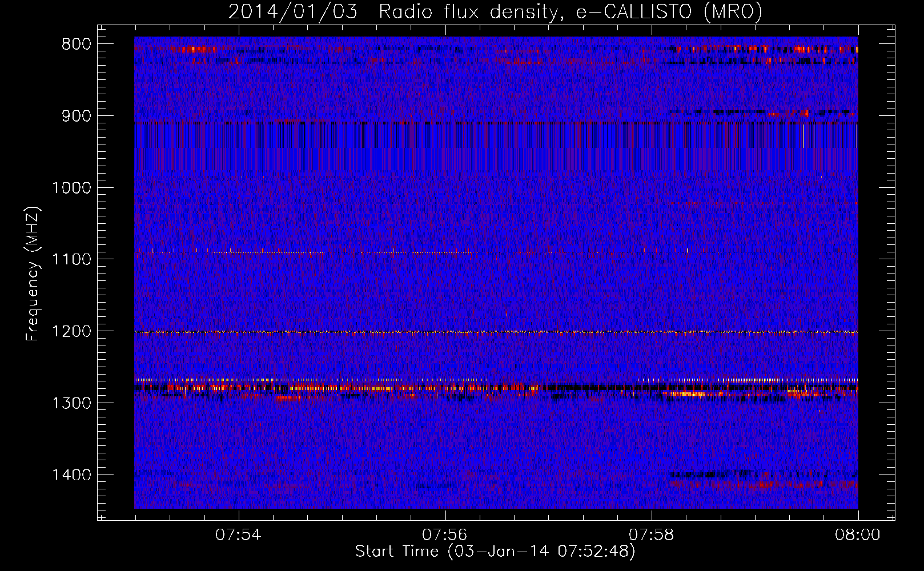This screenshot has height=571, width=924.
Task: Click the 1000 frequency tick label
Action: [x=71, y=188]
